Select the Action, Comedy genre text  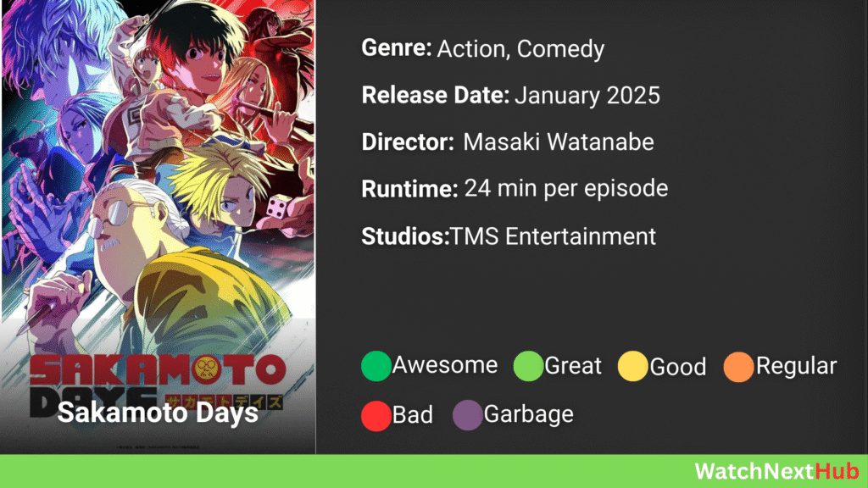point(520,49)
